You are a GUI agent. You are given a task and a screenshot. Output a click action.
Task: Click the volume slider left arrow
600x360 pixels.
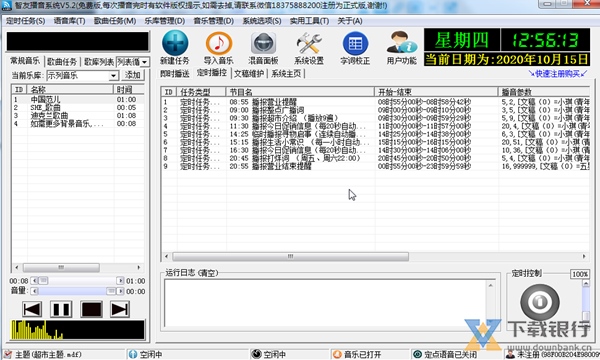point(34,291)
